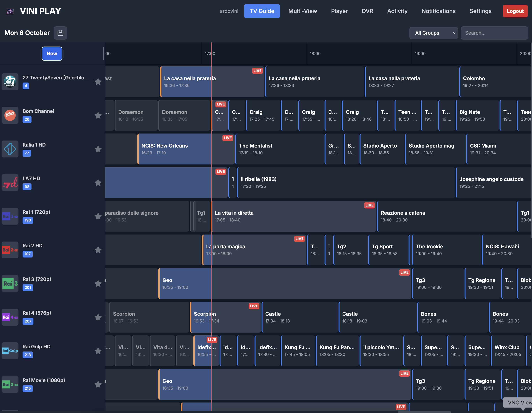The height and width of the screenshot is (413, 532).
Task: Click the Rai 3 (720p) logo
Action: pyautogui.click(x=10, y=283)
